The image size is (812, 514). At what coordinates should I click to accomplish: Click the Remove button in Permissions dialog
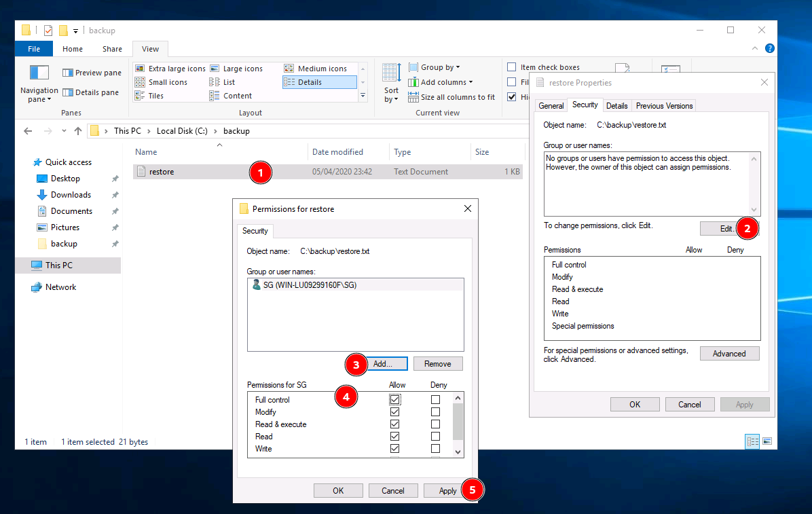tap(438, 364)
